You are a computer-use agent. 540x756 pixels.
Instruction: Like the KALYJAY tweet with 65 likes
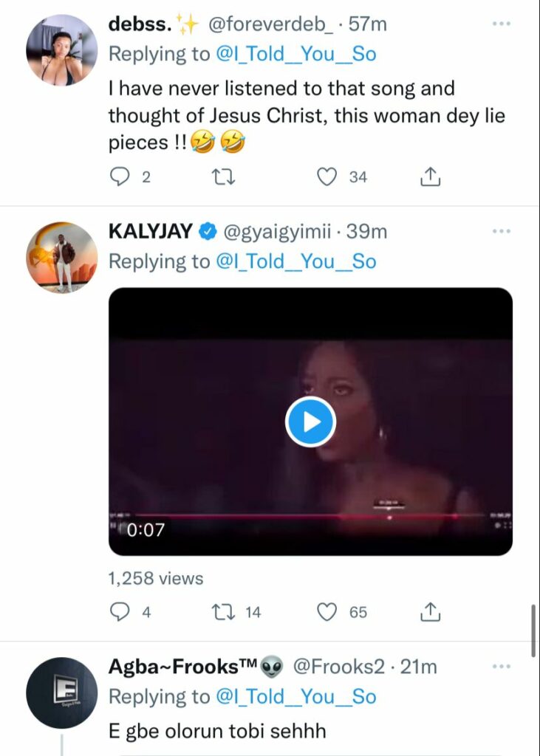[x=327, y=612]
